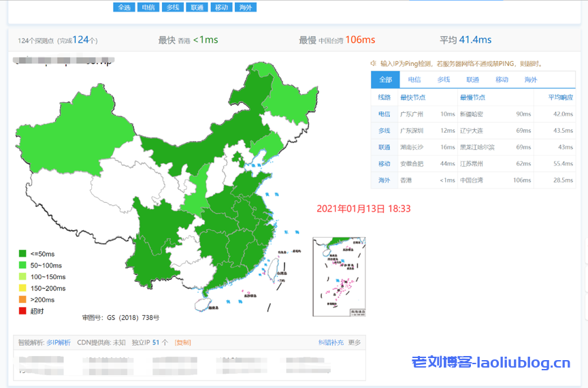Click the red 超时 legend swatch
Viewport: 588px width, 388px height.
22,311
